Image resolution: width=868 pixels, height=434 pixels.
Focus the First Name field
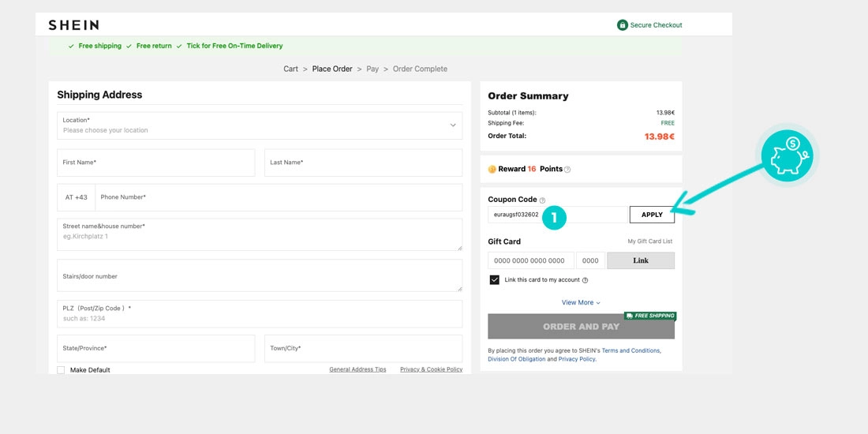click(156, 163)
